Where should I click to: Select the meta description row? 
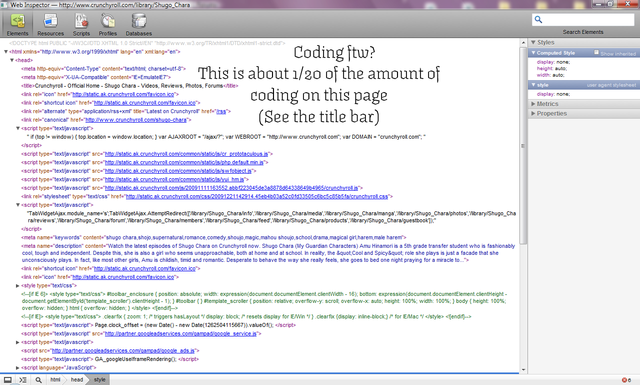[x=268, y=253]
